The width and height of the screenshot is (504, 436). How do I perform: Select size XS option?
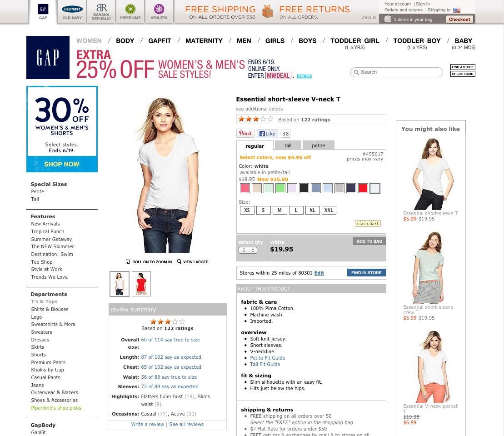(247, 210)
